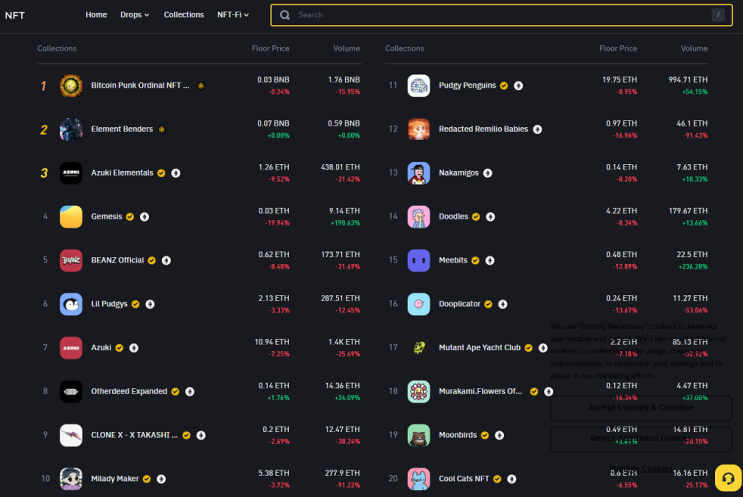Click Nakamigos volume 7.63 ETH
This screenshot has height=497, width=743.
[692, 167]
